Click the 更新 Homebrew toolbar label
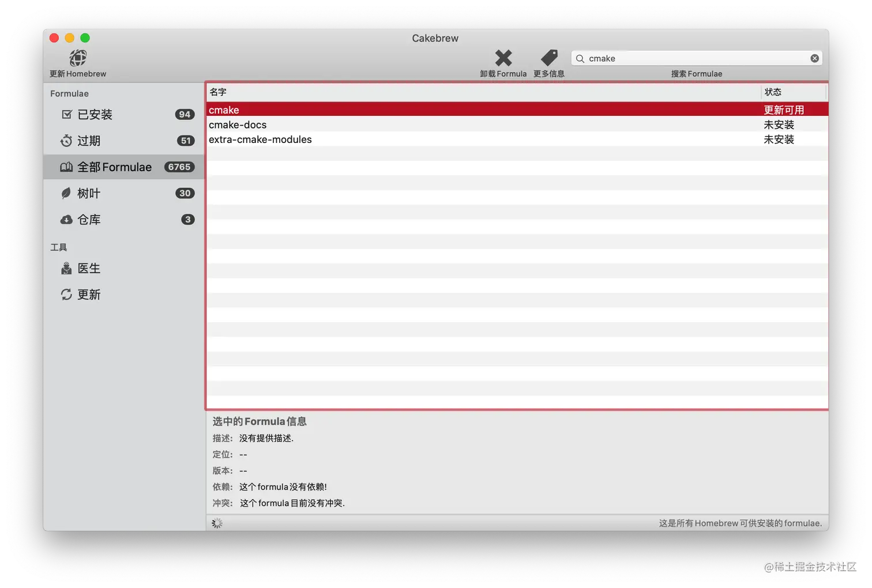872x588 pixels. coord(78,74)
